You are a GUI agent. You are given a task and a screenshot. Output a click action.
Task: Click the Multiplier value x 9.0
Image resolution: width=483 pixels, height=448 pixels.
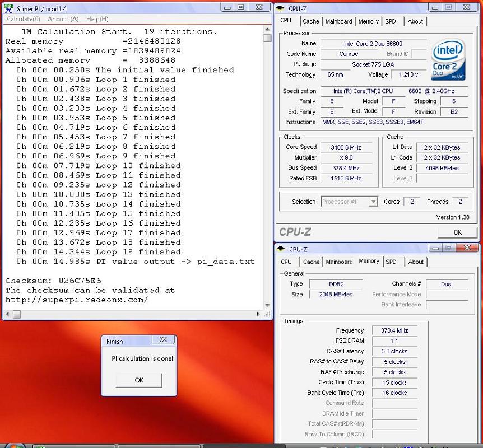point(346,158)
